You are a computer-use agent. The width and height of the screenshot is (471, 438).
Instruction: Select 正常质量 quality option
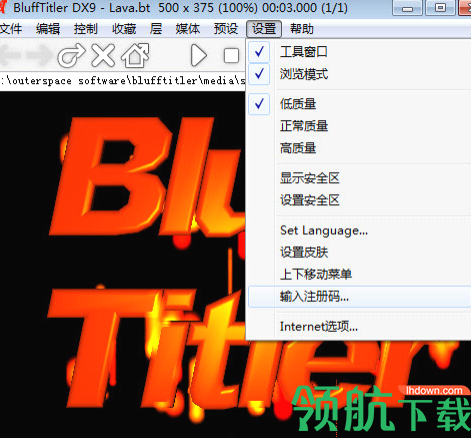pos(359,126)
